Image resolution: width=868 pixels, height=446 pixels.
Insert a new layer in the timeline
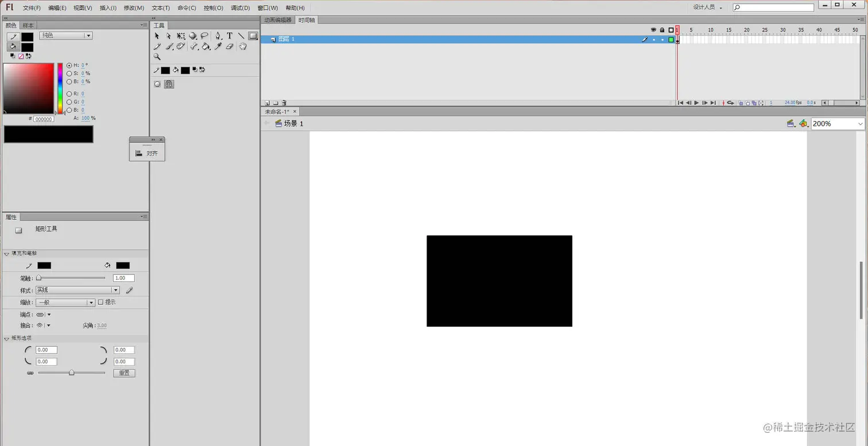pos(268,103)
